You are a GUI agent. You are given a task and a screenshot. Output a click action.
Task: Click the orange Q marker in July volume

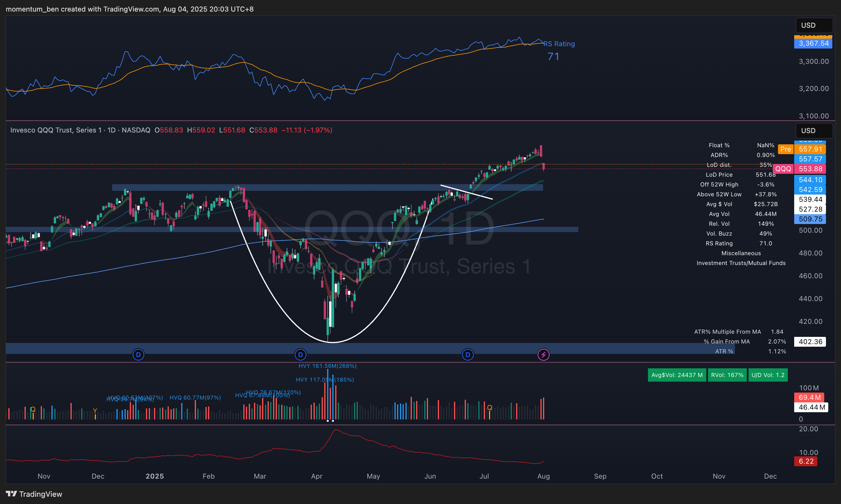point(490,408)
